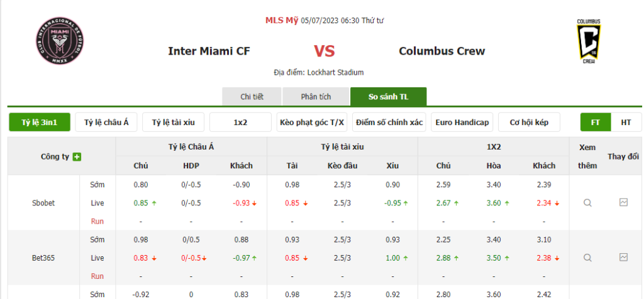Select the 1x2 odds filter

[x=240, y=122]
